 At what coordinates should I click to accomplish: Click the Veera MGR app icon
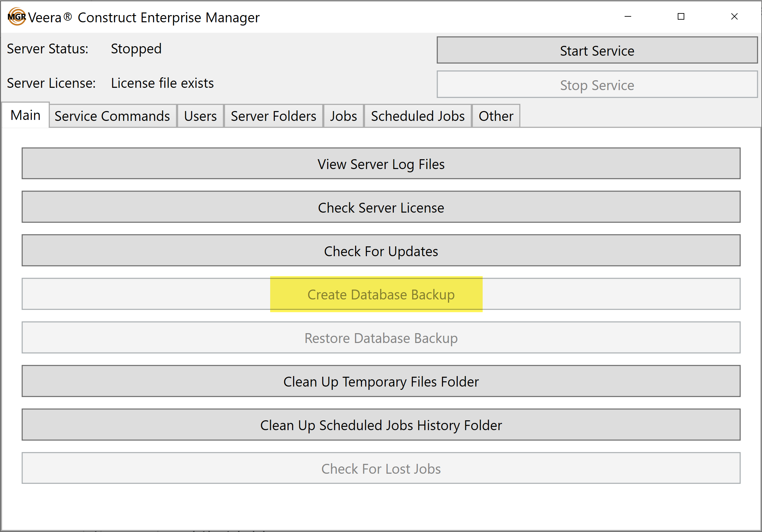17,17
